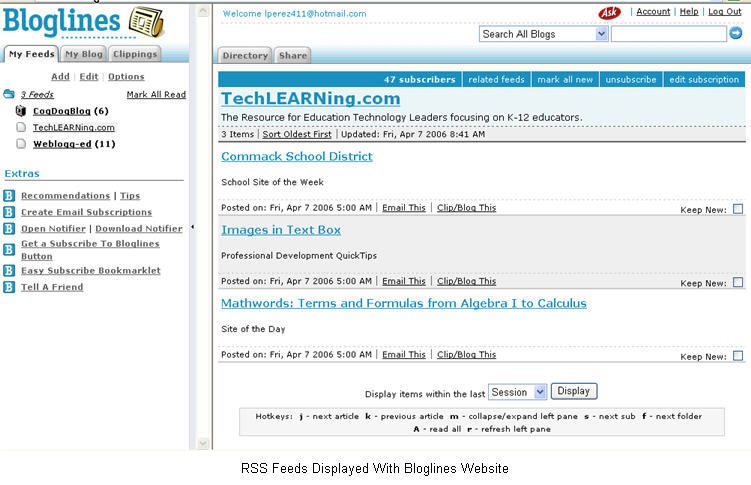Image resolution: width=751 pixels, height=485 pixels.
Task: Click the left pane scrollbar down arrow
Action: (x=203, y=443)
